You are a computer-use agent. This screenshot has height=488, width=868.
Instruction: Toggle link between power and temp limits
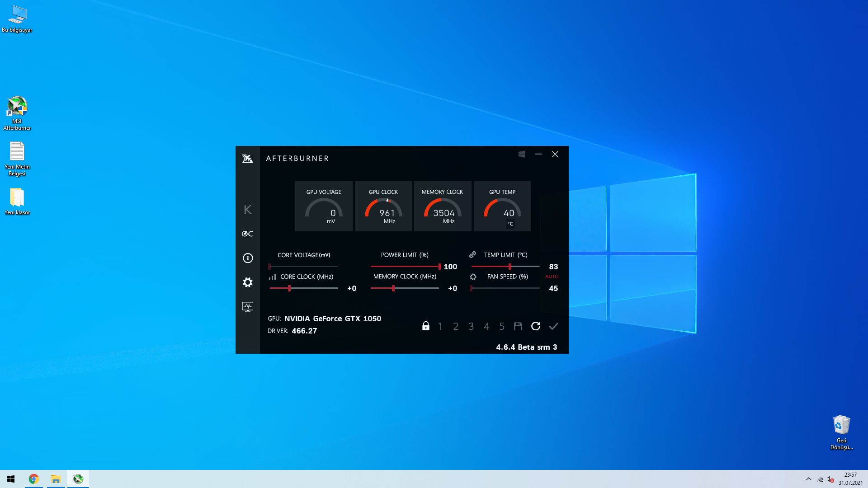point(473,255)
